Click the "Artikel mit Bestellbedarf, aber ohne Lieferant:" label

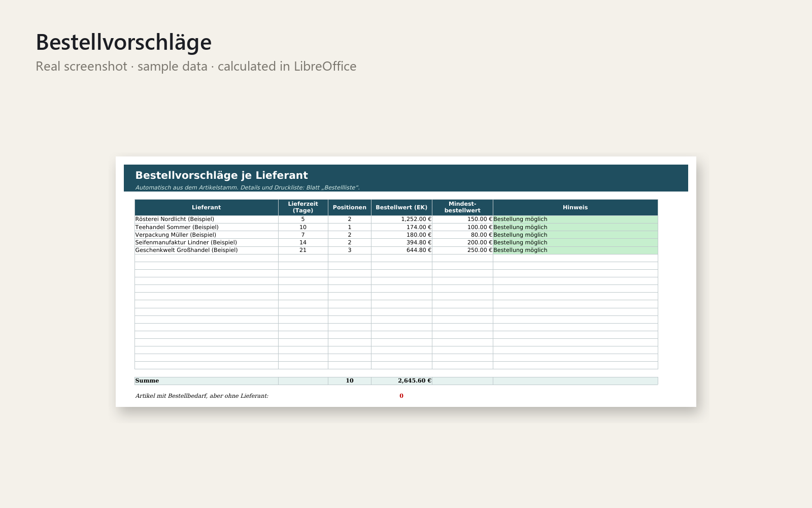(201, 396)
